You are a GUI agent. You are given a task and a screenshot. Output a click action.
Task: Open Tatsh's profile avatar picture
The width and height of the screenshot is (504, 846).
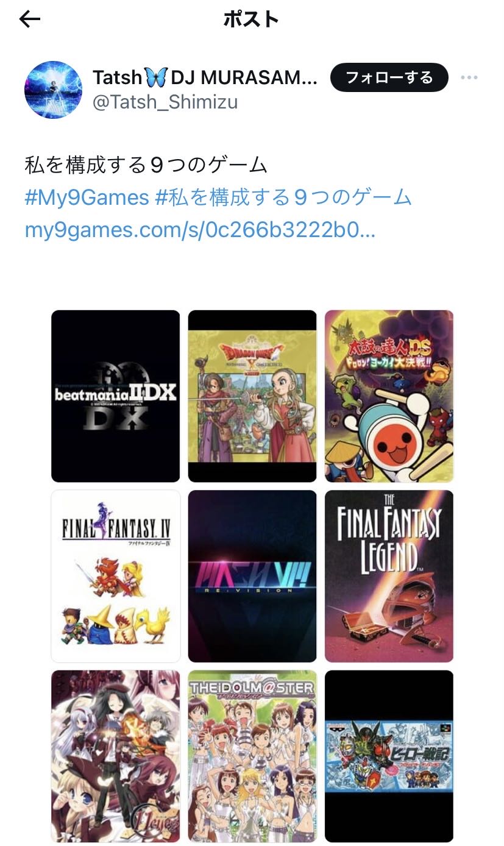[x=54, y=90]
